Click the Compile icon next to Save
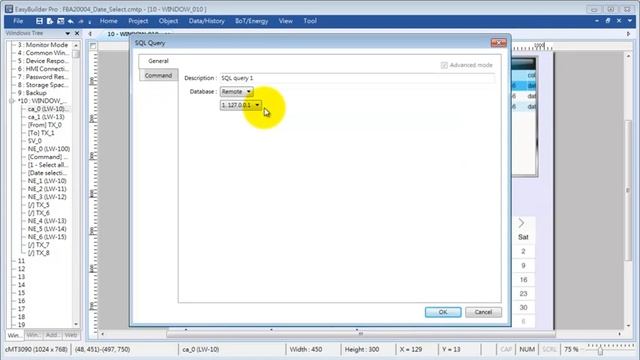Viewport: 640px width, 360px height. pos(50,21)
